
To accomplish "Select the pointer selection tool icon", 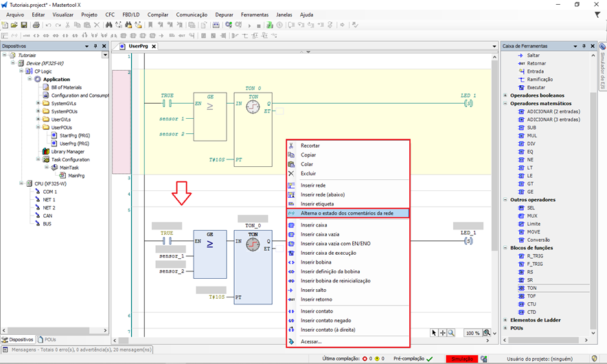I will tap(434, 332).
